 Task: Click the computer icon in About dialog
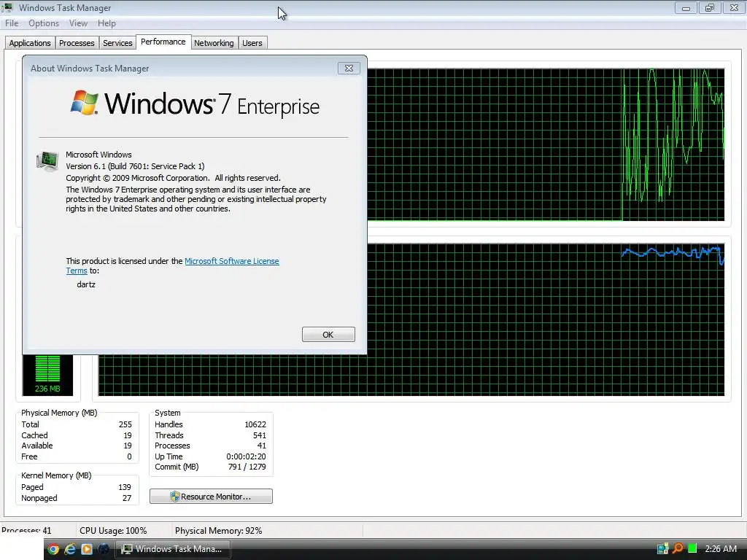pos(47,161)
